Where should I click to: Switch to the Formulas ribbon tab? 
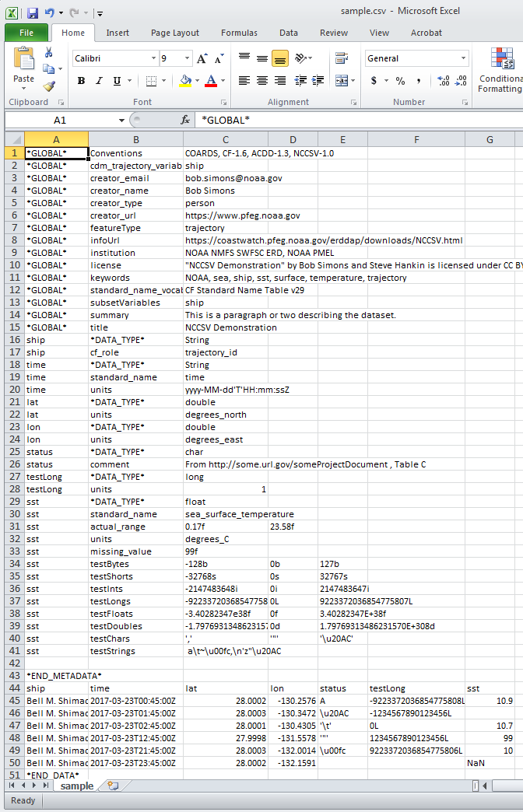pos(239,33)
